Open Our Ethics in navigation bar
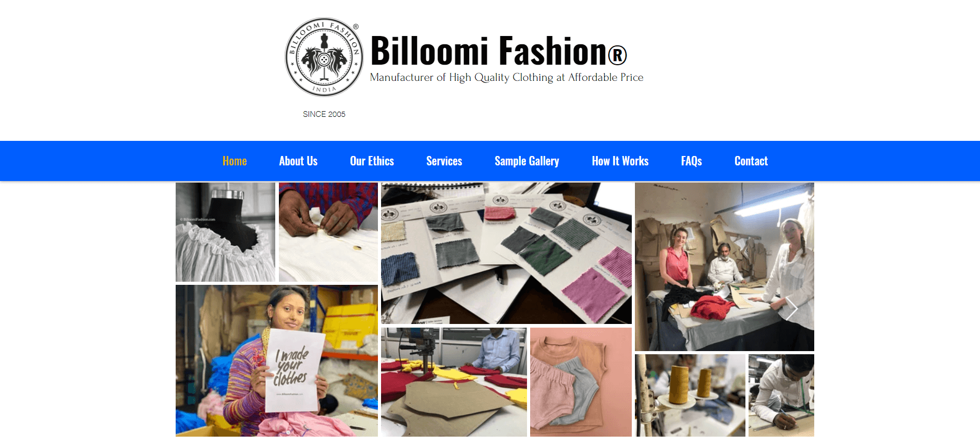Viewport: 980px width, 445px height. coord(372,161)
